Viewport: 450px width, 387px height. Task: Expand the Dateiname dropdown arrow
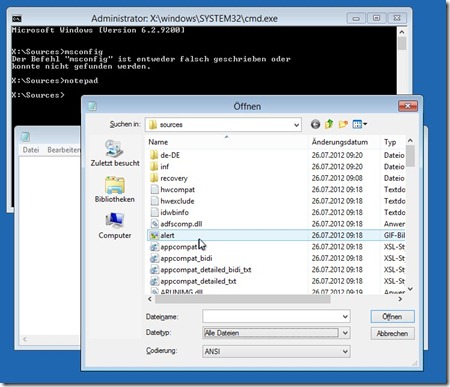pos(345,317)
